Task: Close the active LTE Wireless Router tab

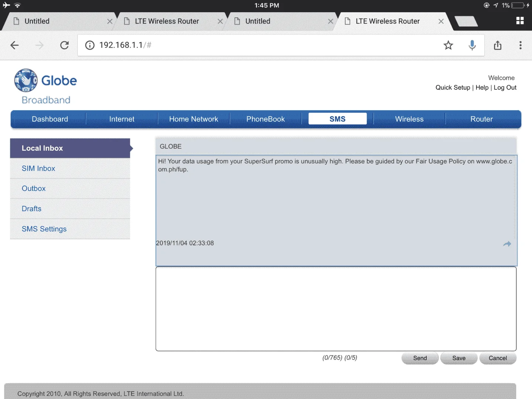Action: click(x=441, y=21)
